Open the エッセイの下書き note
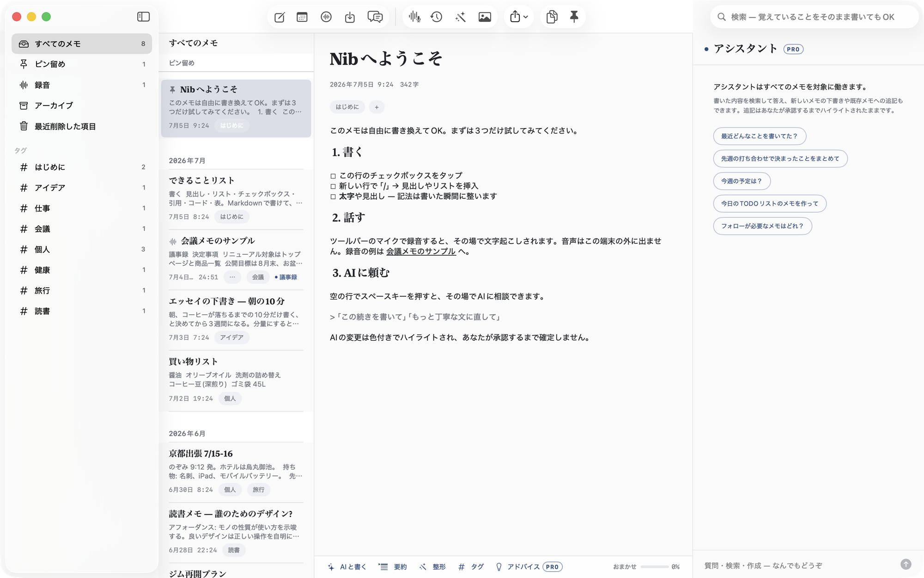924x578 pixels. pos(236,320)
